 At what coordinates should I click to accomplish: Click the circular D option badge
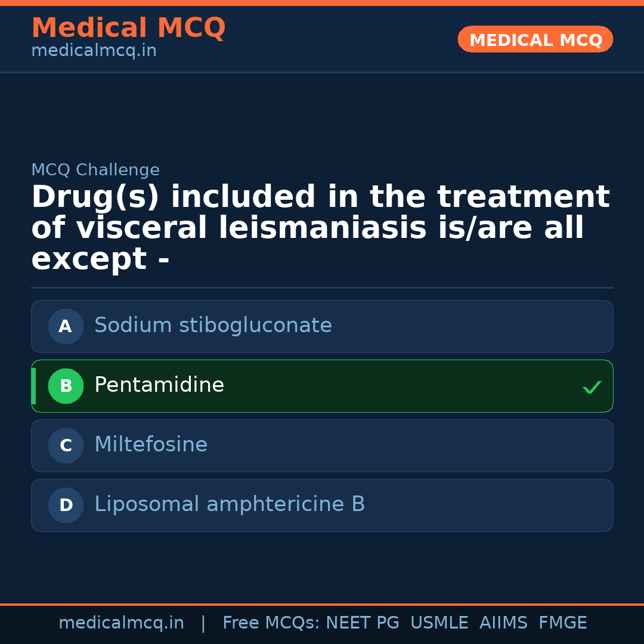66,505
